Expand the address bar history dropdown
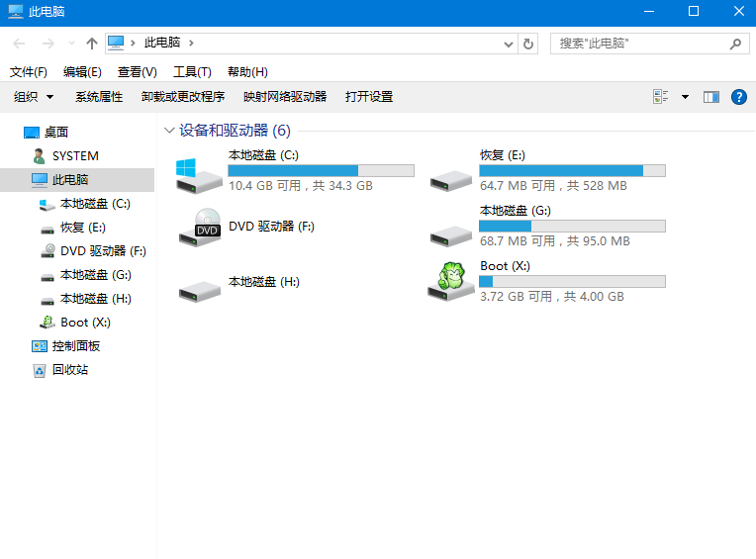The height and width of the screenshot is (559, 756). coord(509,45)
